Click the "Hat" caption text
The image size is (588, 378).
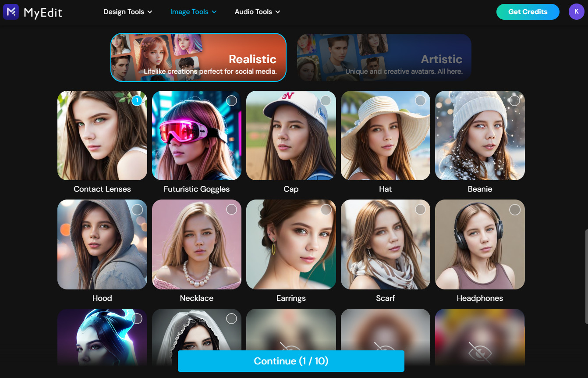(x=386, y=189)
